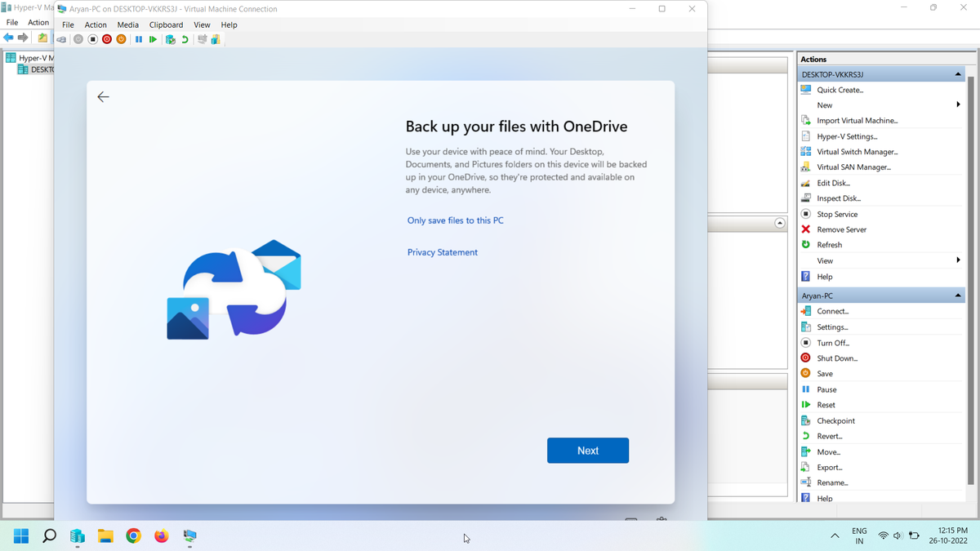
Task: Open the View menu in VM Connection
Action: click(x=202, y=24)
